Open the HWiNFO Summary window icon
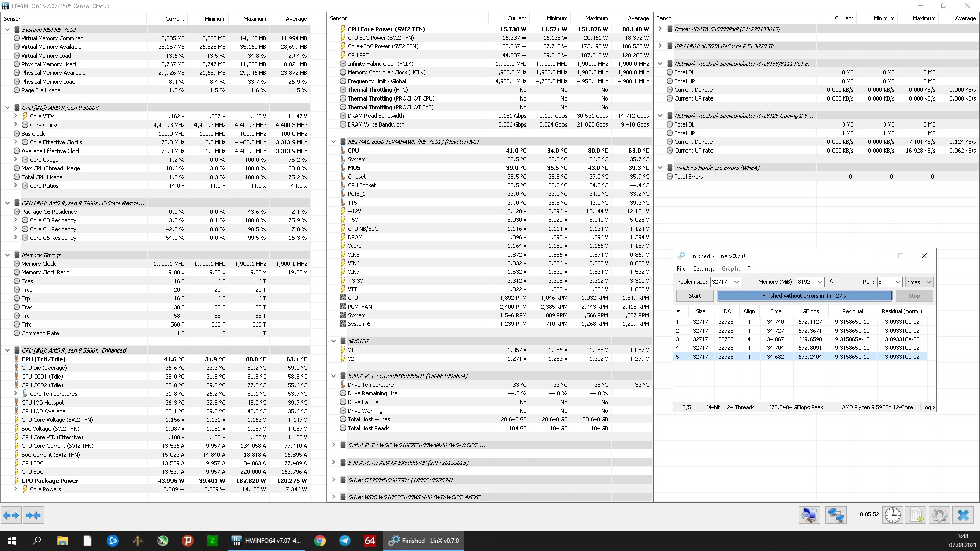The height and width of the screenshot is (551, 980). pos(809,515)
